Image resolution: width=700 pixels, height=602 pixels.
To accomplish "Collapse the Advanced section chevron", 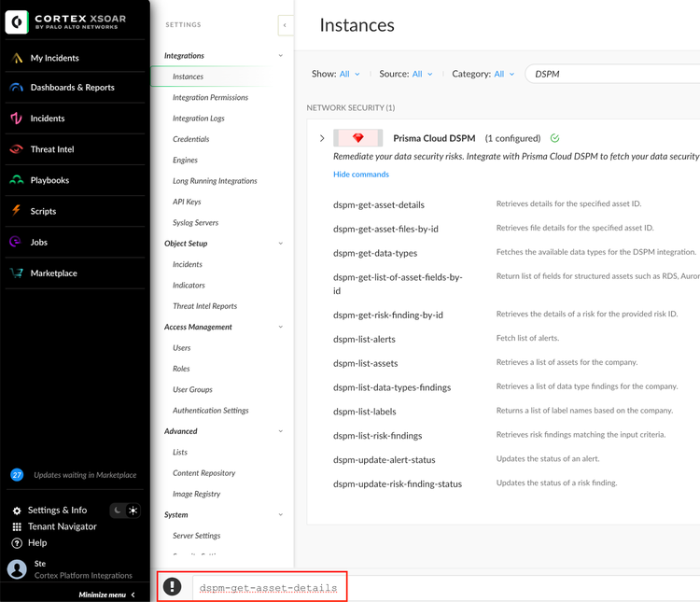I will (x=281, y=431).
